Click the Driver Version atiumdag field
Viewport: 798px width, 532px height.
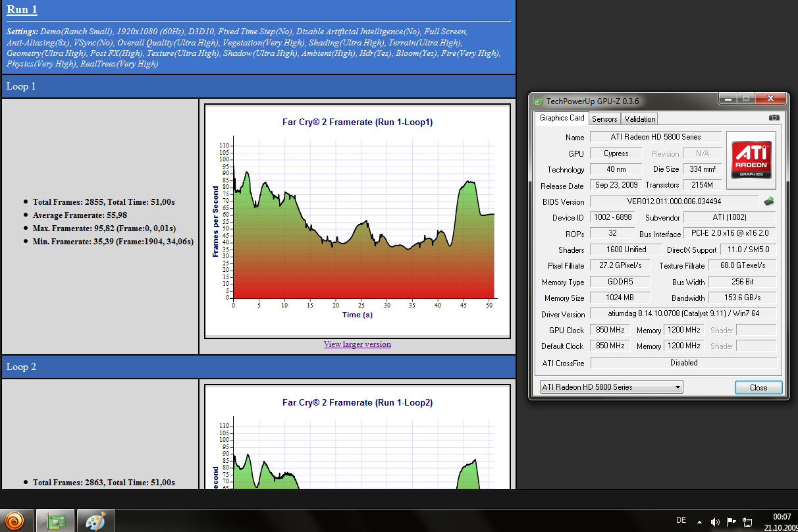tap(683, 313)
